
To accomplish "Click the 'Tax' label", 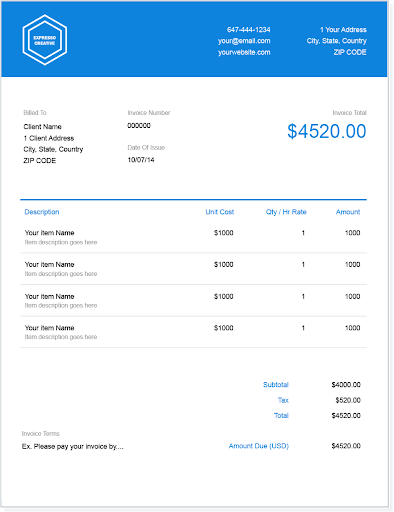I will pyautogui.click(x=283, y=400).
